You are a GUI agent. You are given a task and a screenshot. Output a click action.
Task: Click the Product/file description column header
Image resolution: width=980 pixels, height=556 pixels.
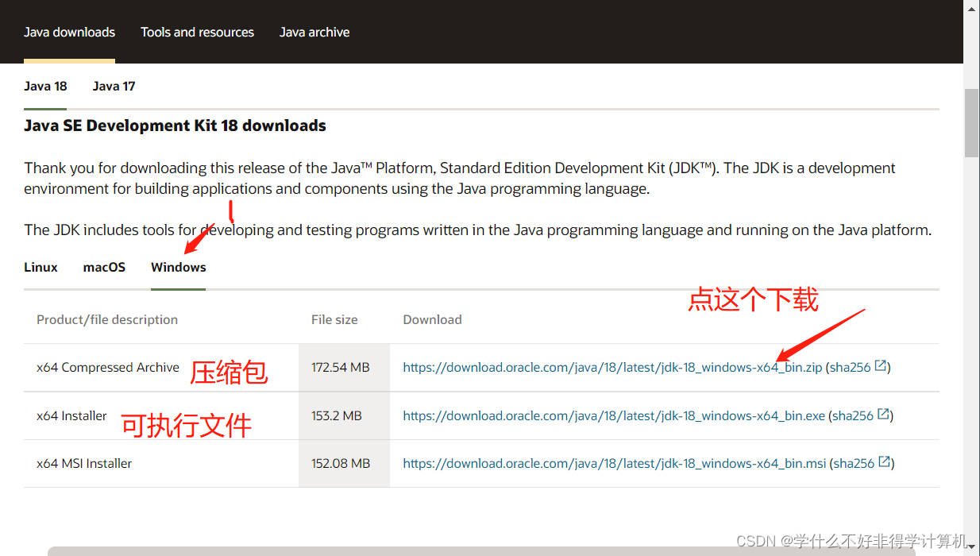pyautogui.click(x=107, y=319)
